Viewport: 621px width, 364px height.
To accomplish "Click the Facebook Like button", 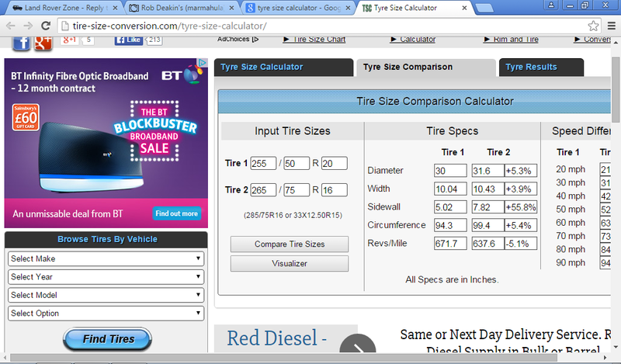I will tap(129, 40).
